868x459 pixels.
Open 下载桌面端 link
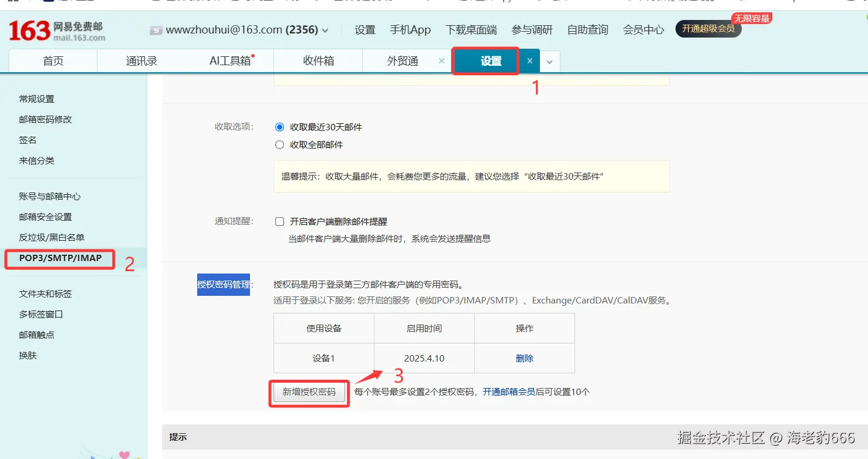coord(471,30)
